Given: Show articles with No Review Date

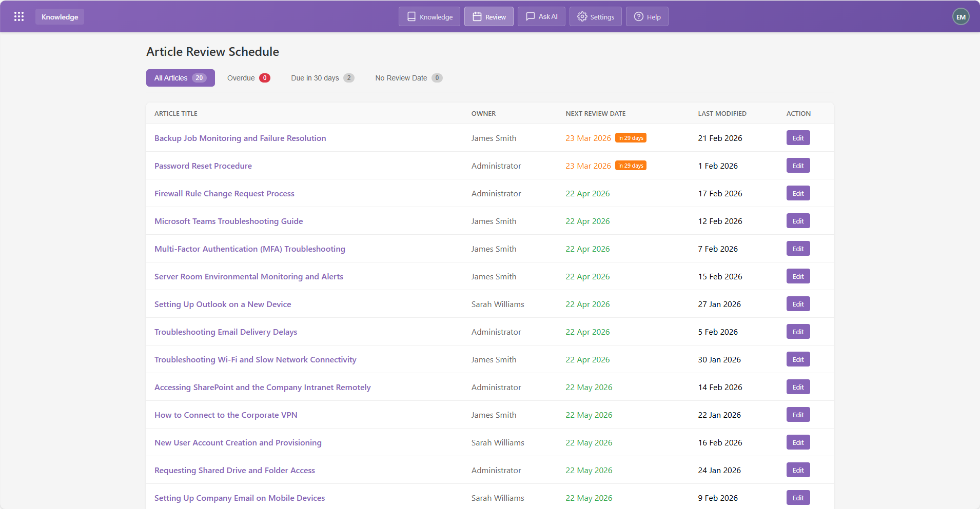Looking at the screenshot, I should point(409,78).
